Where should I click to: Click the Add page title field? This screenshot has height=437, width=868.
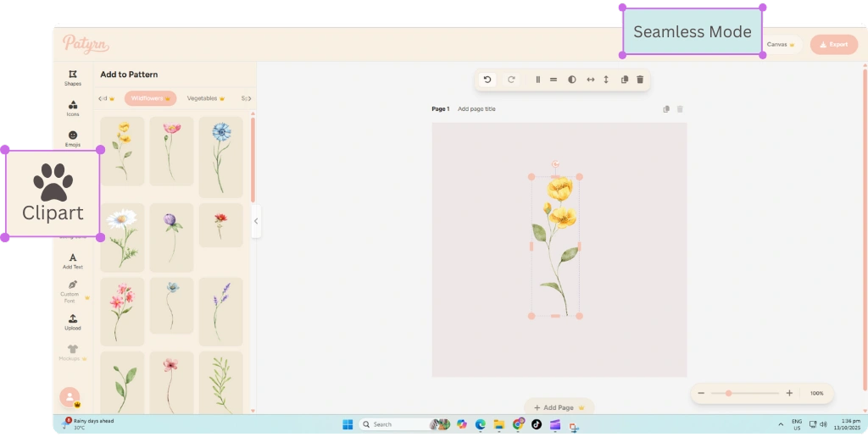(x=476, y=109)
